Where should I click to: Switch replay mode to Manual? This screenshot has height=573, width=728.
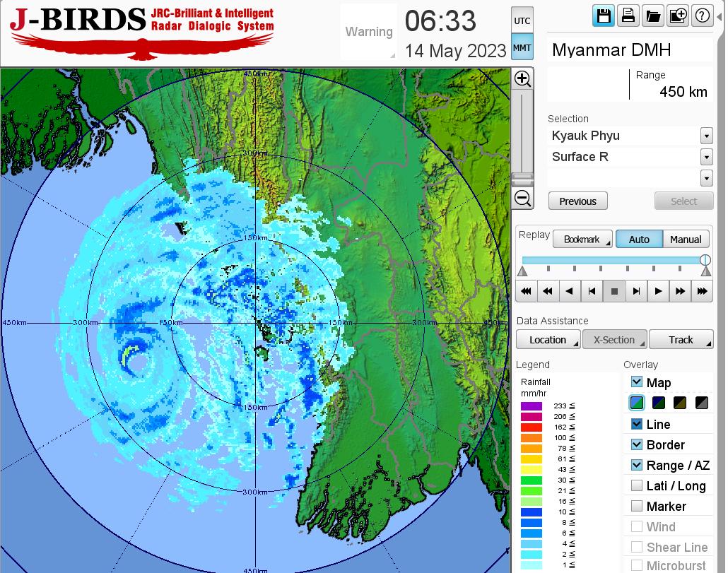tap(685, 240)
